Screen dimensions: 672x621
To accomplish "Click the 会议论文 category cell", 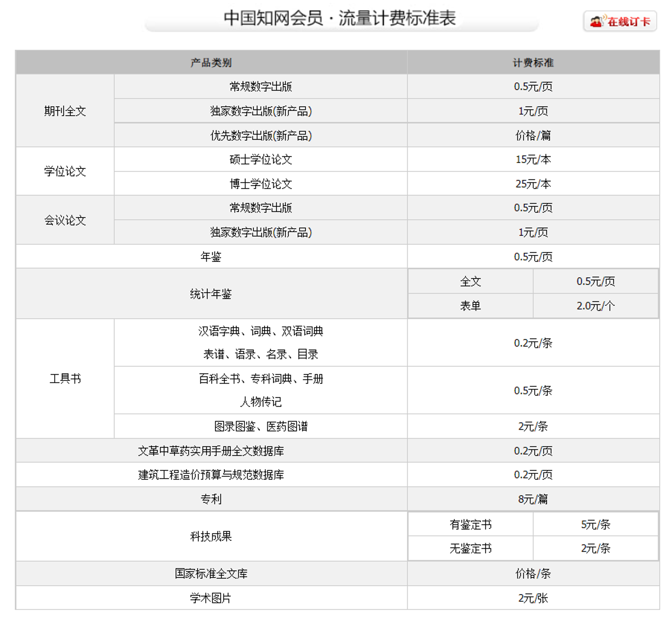I will tap(65, 220).
